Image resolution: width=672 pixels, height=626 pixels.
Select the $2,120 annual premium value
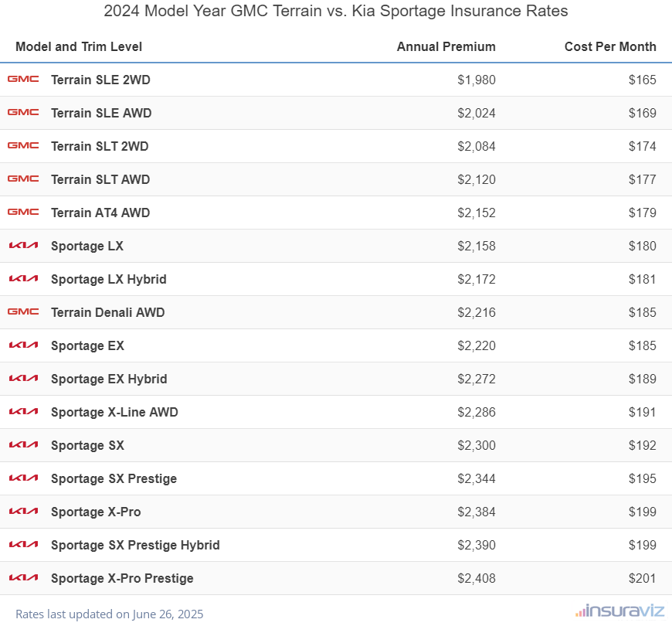point(477,179)
